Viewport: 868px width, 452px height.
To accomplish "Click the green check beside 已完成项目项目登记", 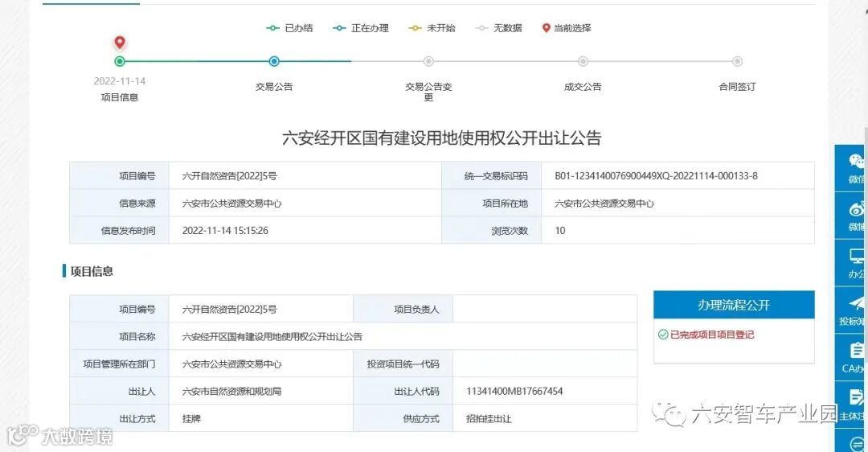I will point(662,335).
